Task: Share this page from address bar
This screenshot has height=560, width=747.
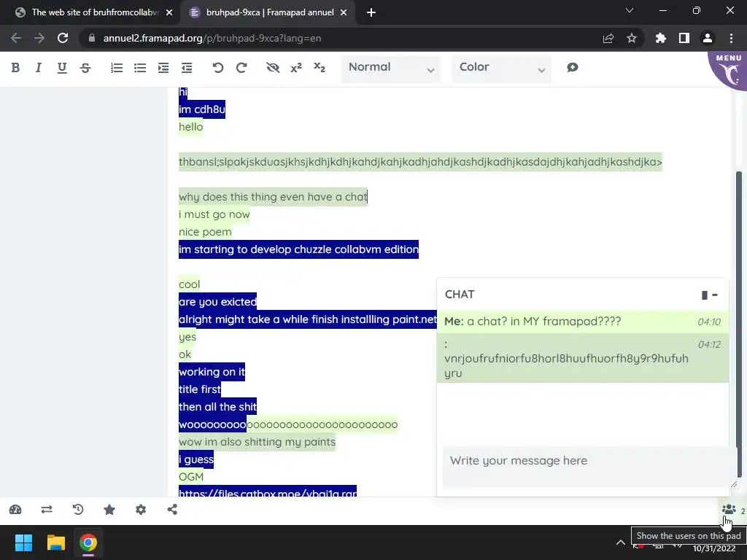Action: 608,38
